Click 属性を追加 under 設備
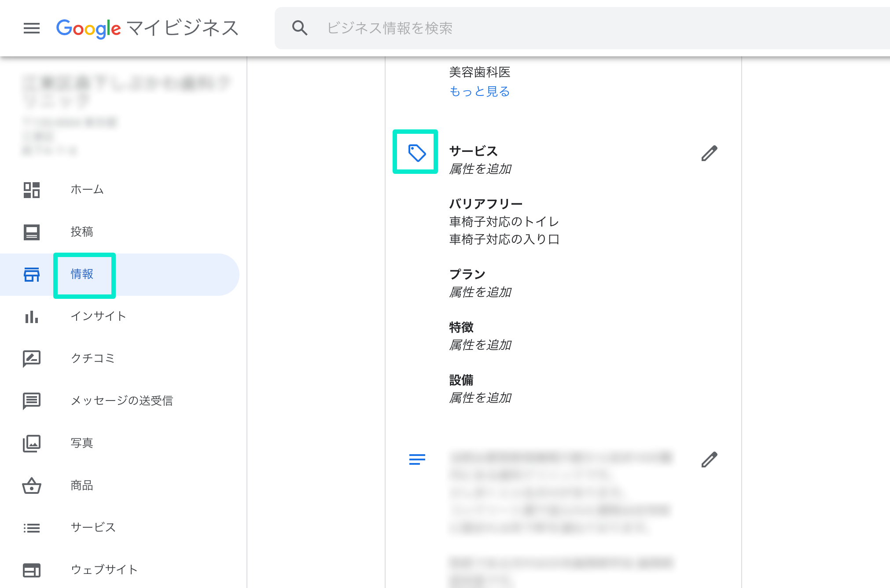The height and width of the screenshot is (588, 890). (480, 398)
